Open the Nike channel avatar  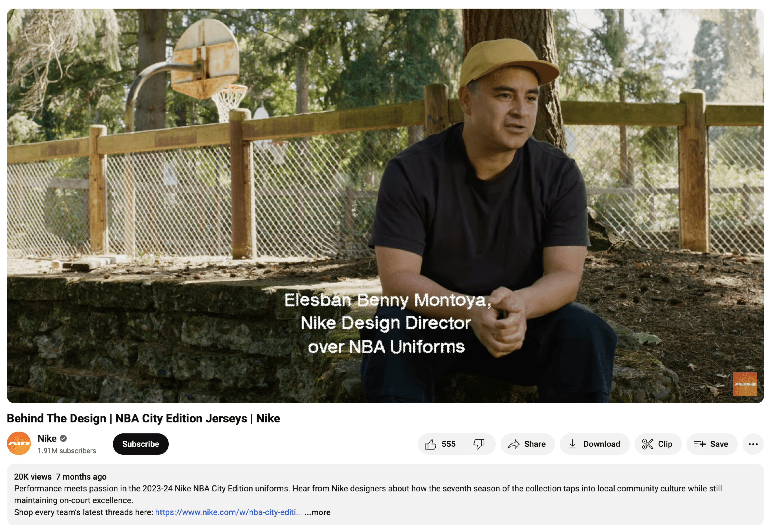click(x=19, y=443)
